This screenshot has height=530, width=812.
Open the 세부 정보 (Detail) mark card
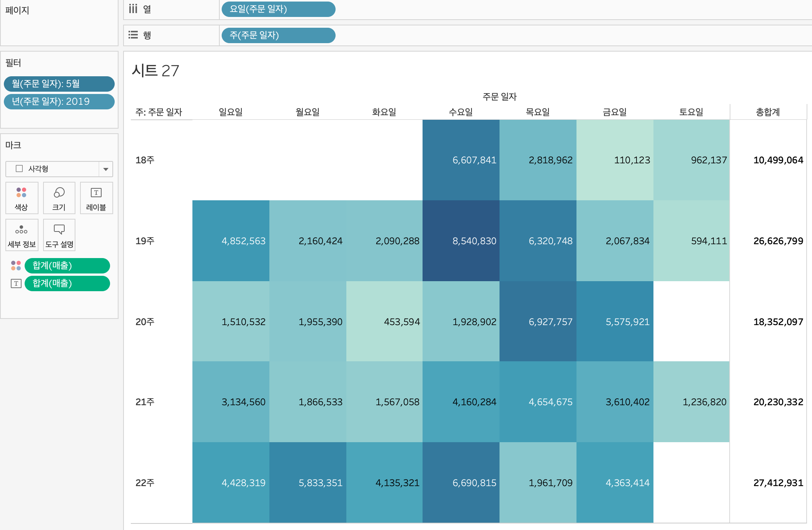(22, 235)
